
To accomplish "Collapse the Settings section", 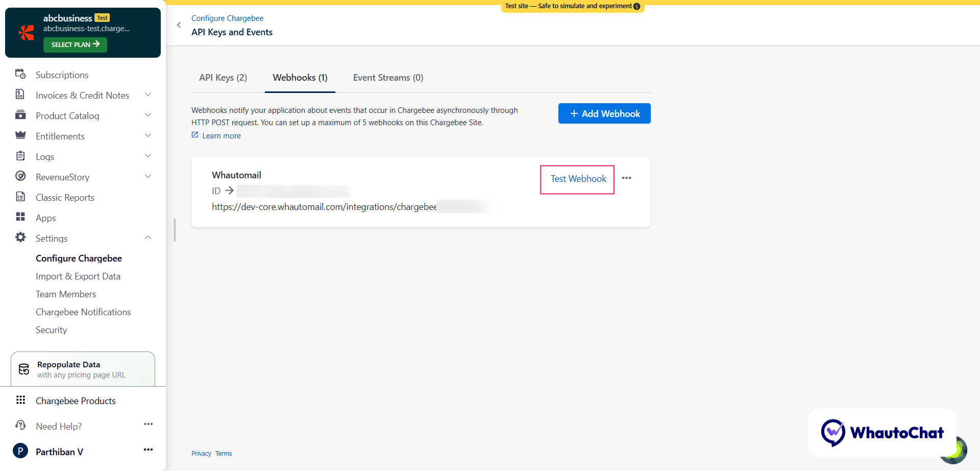I will pyautogui.click(x=148, y=237).
